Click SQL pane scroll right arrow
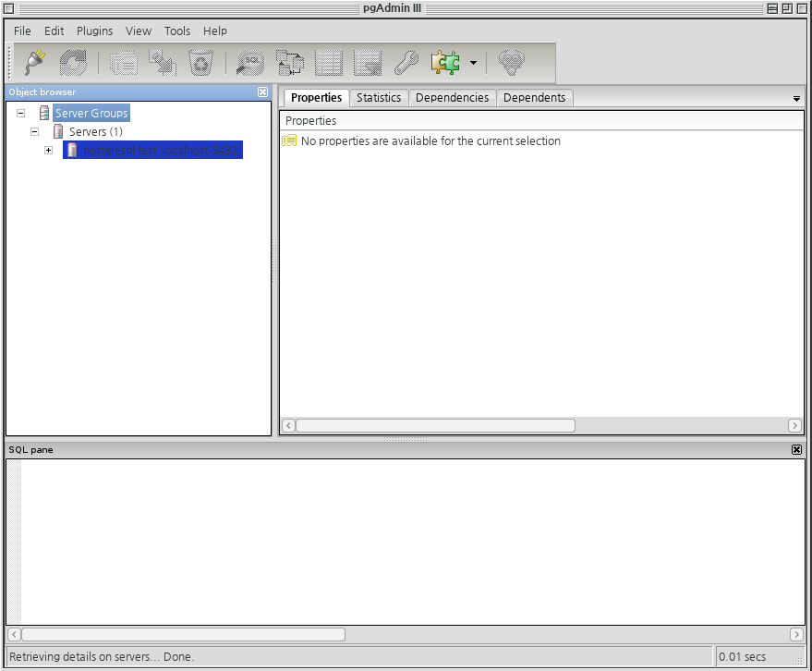The width and height of the screenshot is (812, 671). (796, 634)
